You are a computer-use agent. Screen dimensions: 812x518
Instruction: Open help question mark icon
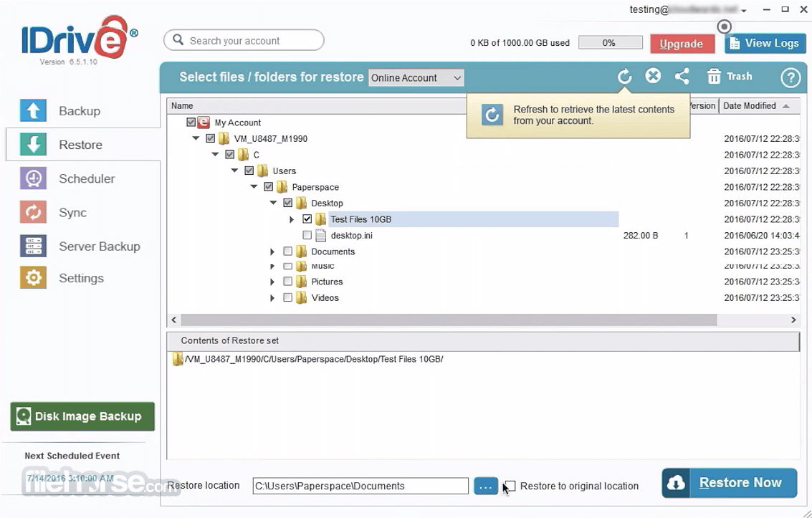[790, 77]
